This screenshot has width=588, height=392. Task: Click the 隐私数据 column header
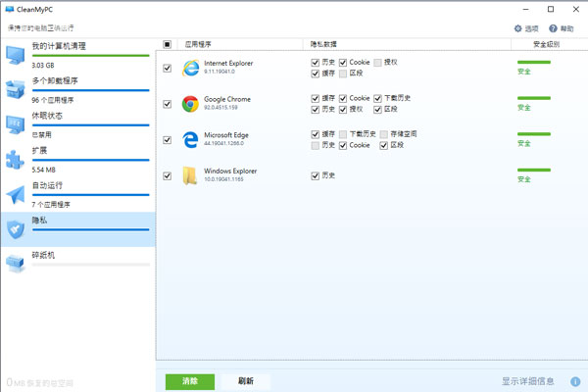click(x=323, y=44)
